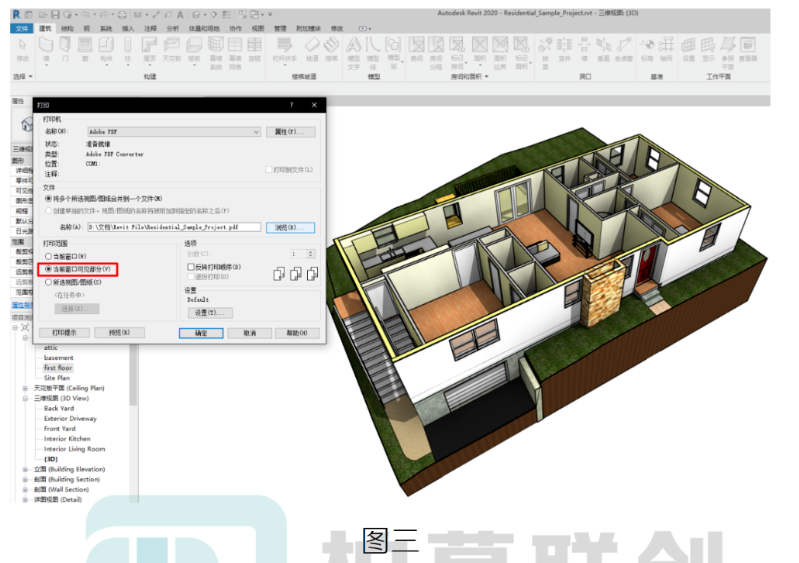
Task: Switch to the Insert (插入) ribbon tab
Action: pos(128,29)
